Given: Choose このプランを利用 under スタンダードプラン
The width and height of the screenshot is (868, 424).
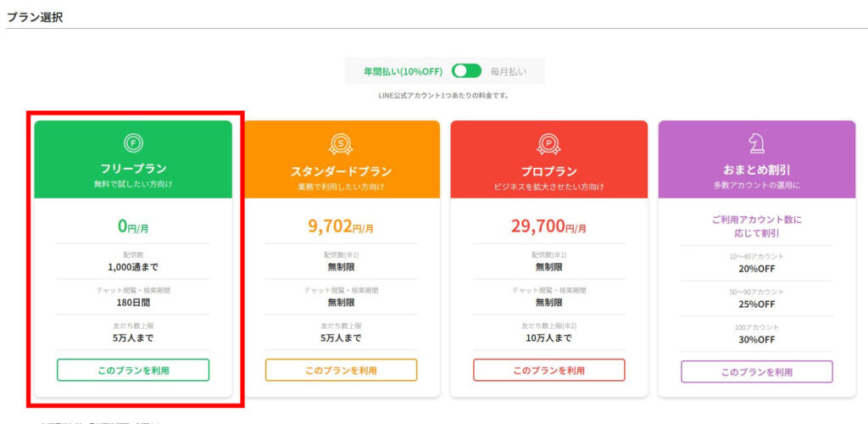Looking at the screenshot, I should (341, 371).
